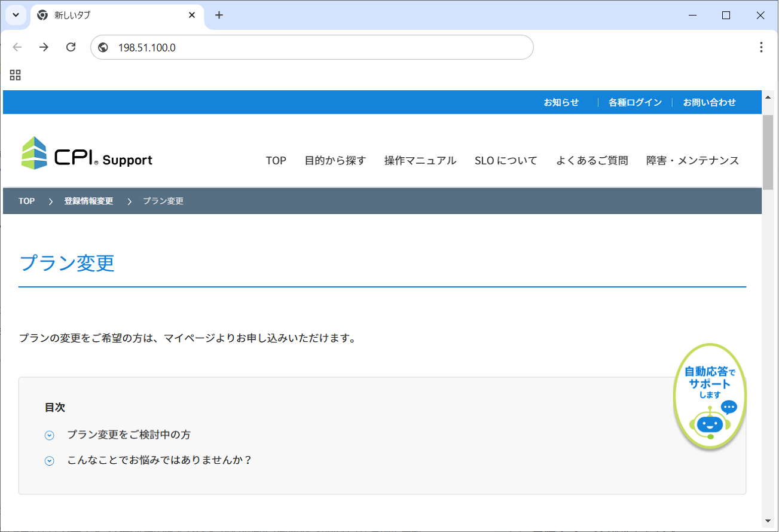Click the お問い合わせ link in top bar
Screen dimensions: 779x532
(709, 102)
